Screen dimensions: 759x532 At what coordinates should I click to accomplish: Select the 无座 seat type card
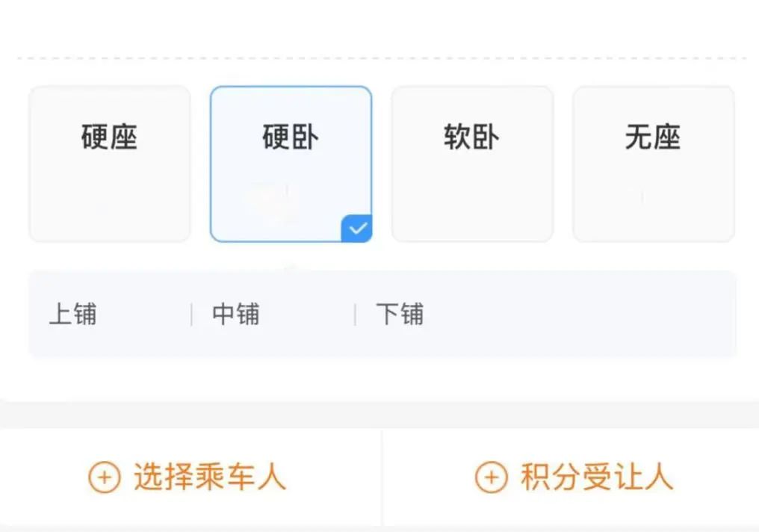click(x=653, y=164)
